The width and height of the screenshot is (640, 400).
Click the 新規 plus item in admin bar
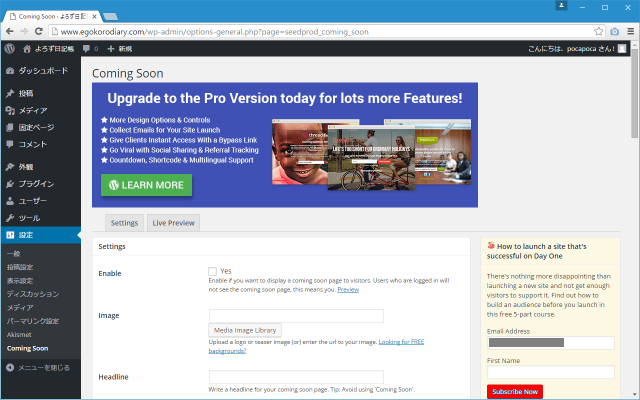tap(120, 49)
